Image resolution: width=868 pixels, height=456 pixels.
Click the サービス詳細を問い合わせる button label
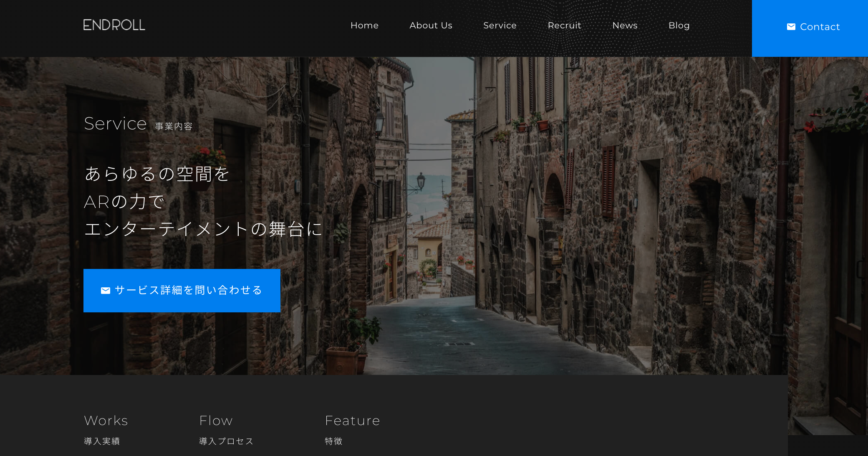tap(188, 290)
